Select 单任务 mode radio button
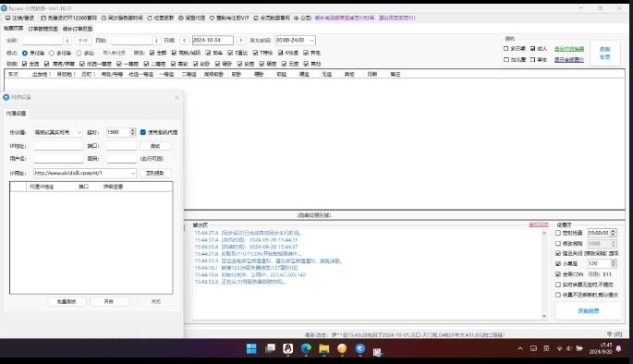The height and width of the screenshot is (364, 633). [25, 53]
